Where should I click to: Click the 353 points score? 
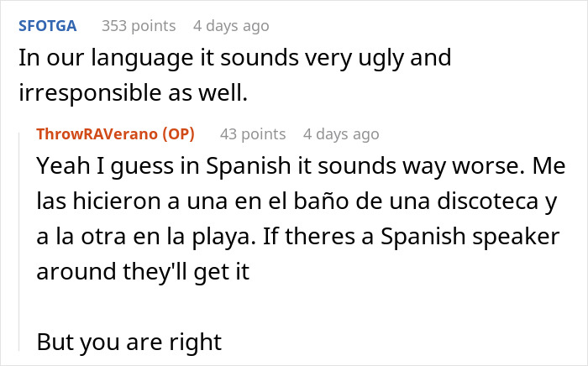(139, 26)
